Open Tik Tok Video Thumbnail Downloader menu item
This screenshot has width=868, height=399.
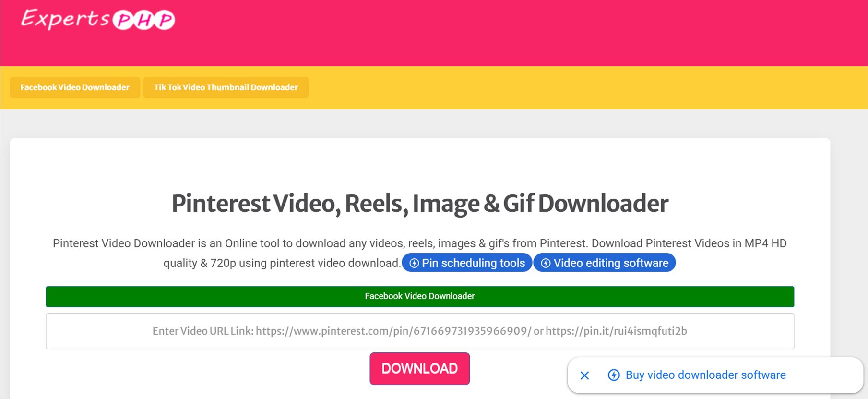(226, 87)
